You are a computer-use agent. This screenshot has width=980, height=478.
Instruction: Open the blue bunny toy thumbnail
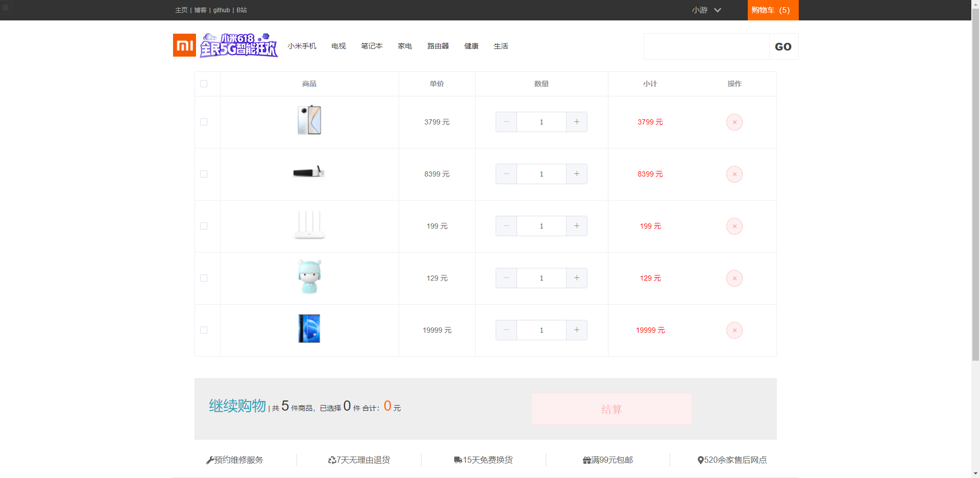(309, 276)
